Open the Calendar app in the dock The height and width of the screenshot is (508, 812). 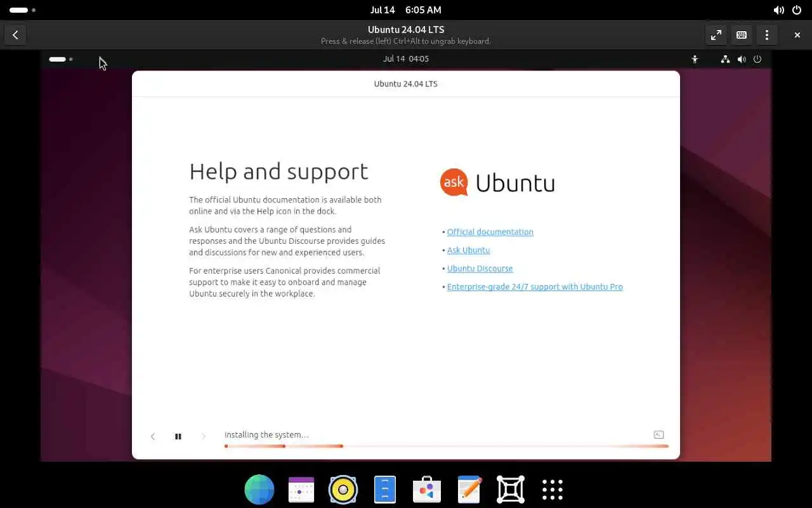pyautogui.click(x=301, y=490)
